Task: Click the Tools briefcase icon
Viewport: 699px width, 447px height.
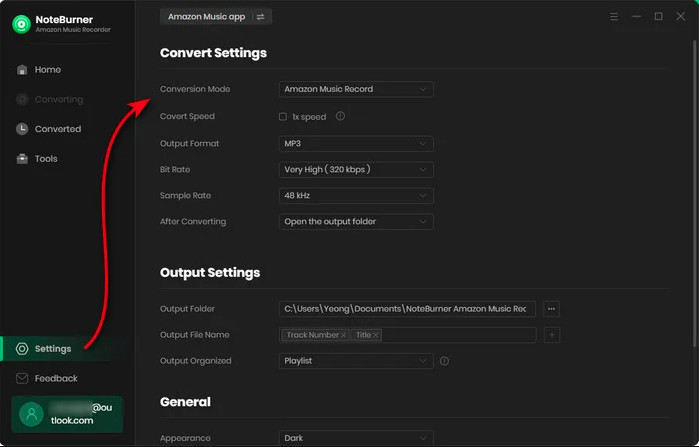Action: tap(22, 159)
